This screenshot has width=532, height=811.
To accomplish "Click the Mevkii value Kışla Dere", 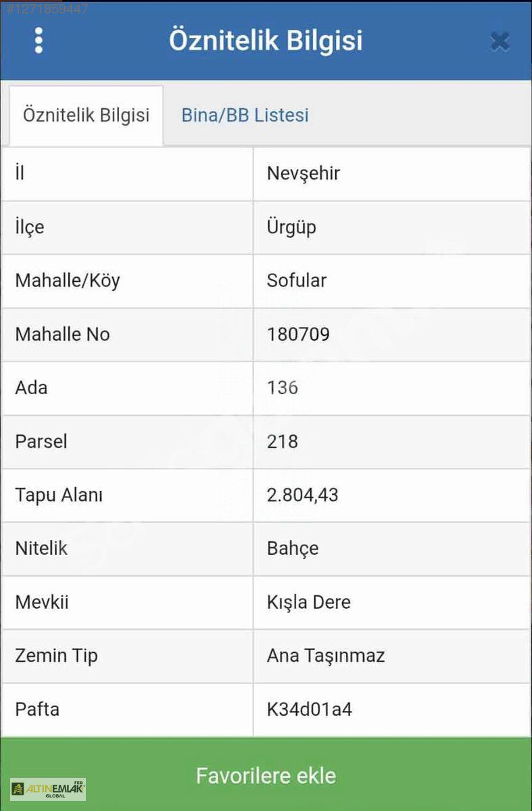I will [x=308, y=602].
